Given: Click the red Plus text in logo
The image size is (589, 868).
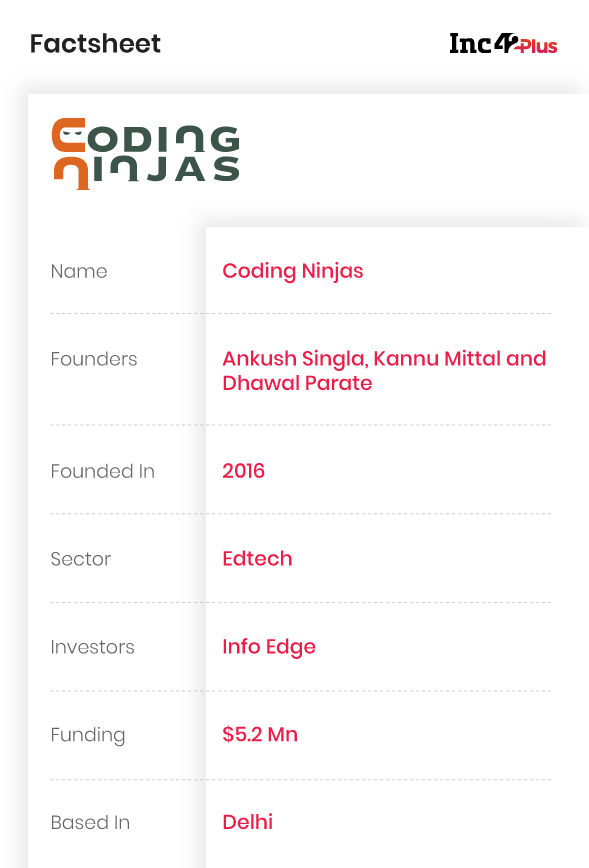Looking at the screenshot, I should coord(538,46).
